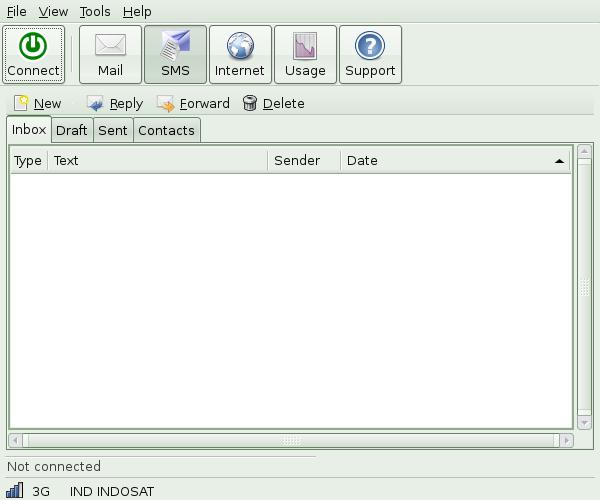
Task: Click the horizontal scrollbar thumb
Action: coord(291,441)
